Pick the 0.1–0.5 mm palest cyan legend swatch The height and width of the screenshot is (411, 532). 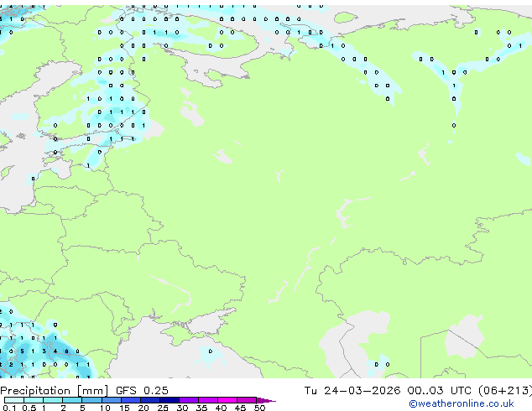pos(14,400)
